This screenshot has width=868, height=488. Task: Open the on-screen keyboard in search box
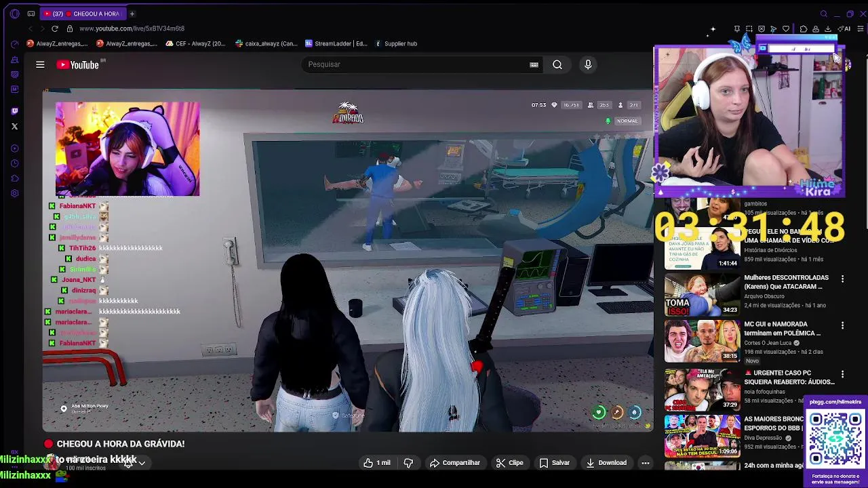tap(534, 64)
